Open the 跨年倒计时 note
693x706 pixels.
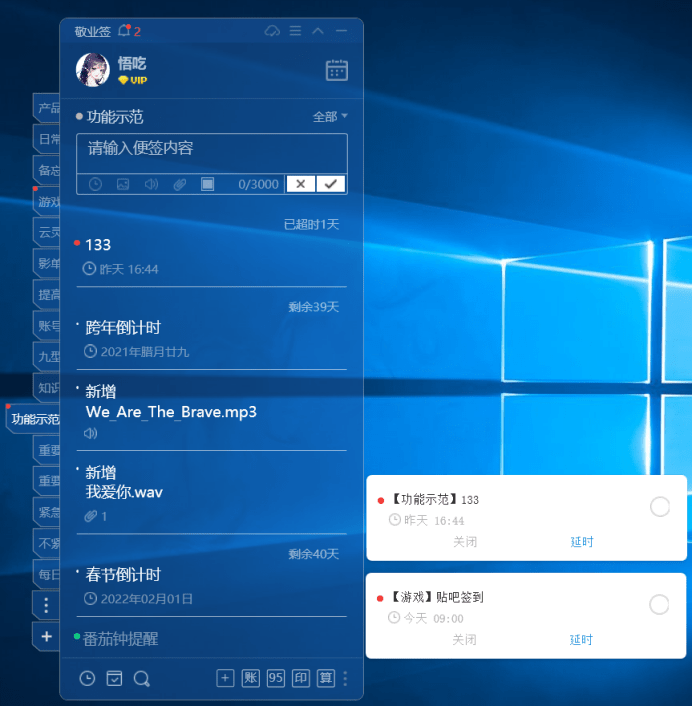[123, 328]
